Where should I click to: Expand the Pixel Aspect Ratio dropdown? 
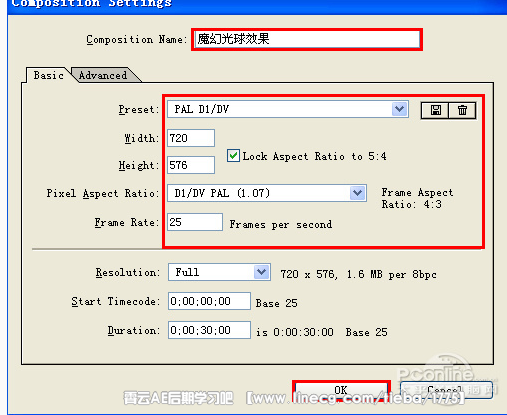click(267, 193)
